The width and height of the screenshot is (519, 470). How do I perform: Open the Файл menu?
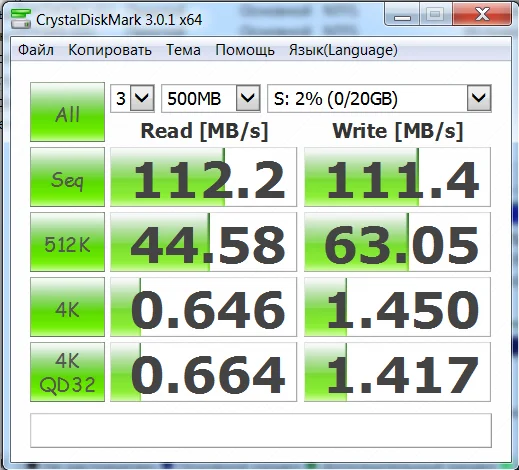point(36,50)
